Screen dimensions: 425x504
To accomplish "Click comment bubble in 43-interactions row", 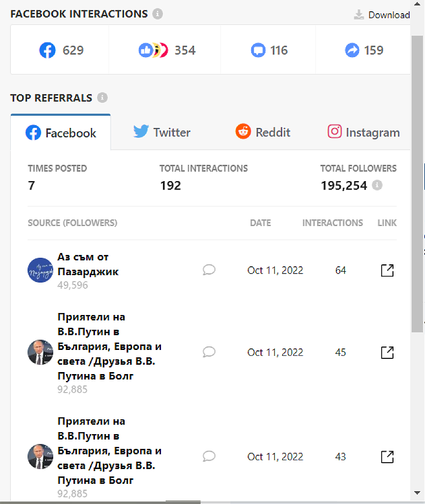I will tap(209, 456).
